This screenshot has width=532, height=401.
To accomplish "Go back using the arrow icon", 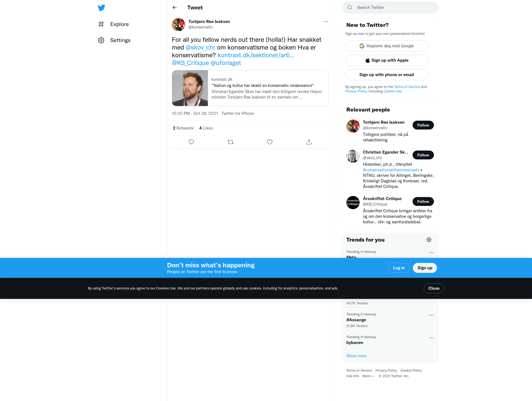I will [175, 7].
